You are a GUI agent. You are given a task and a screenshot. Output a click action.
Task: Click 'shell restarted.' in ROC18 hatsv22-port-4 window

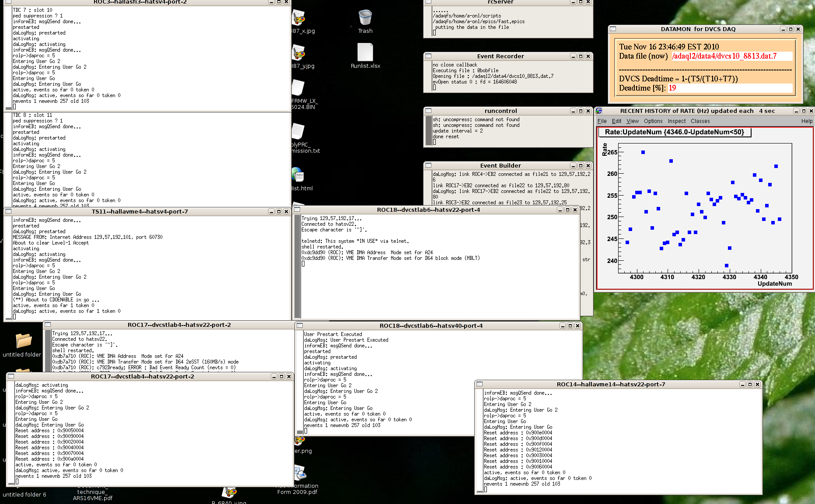pos(322,247)
